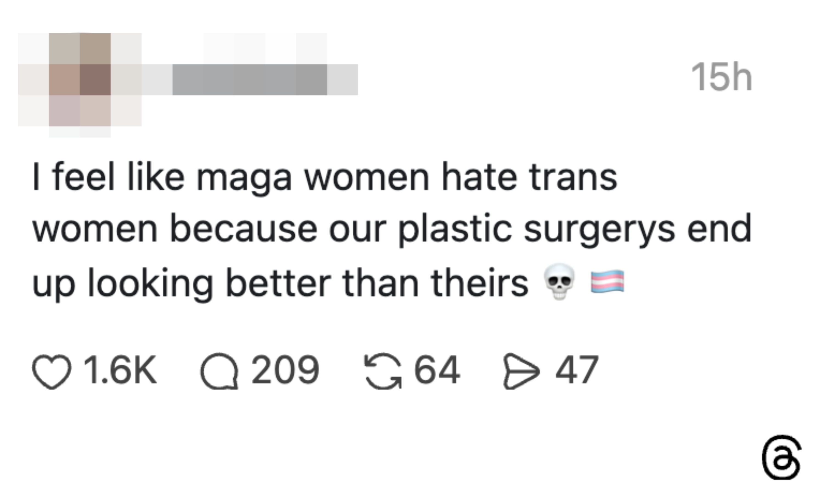Viewport: 823px width, 504px height.
Task: Click the 47 shares count
Action: click(577, 370)
